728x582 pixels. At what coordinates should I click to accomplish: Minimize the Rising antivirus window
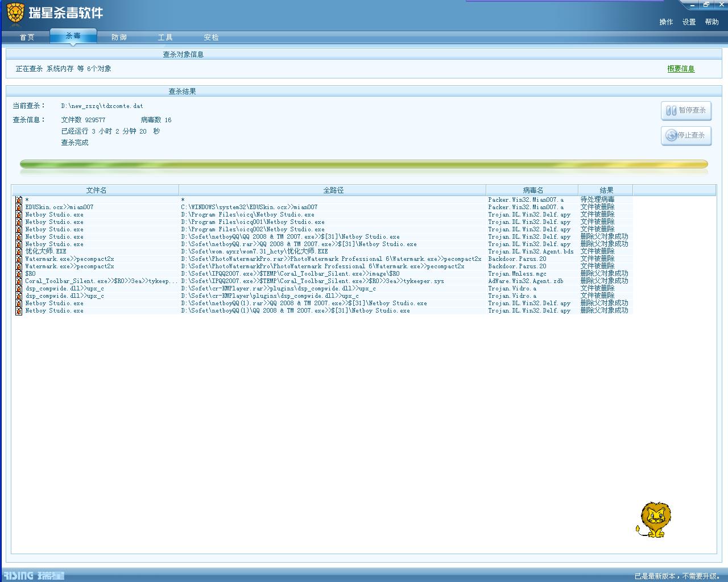click(692, 5)
